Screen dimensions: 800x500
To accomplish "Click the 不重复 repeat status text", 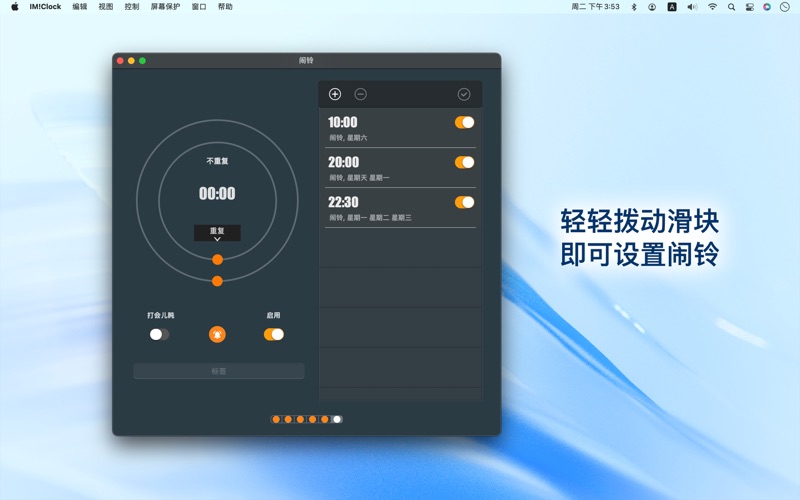I will point(217,161).
